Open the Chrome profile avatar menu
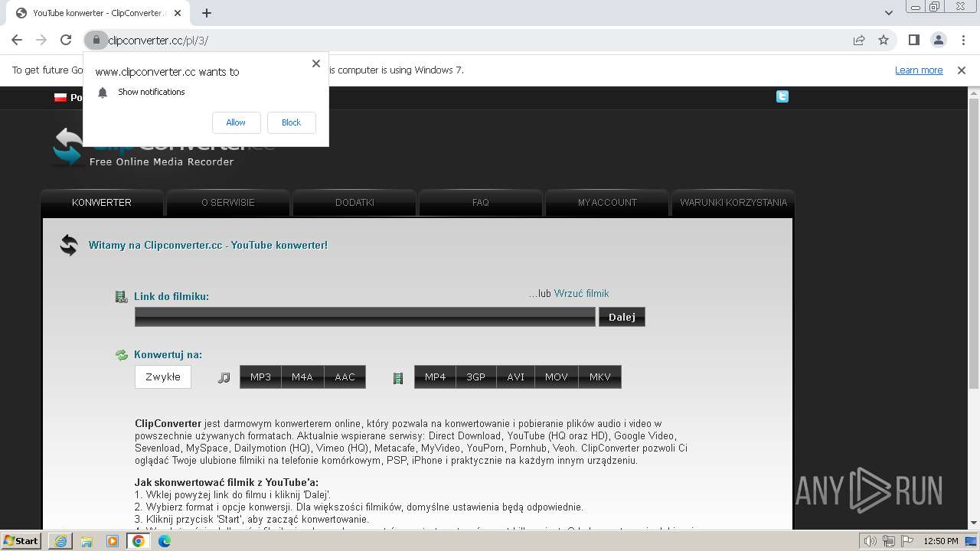This screenshot has height=551, width=980. 939,41
